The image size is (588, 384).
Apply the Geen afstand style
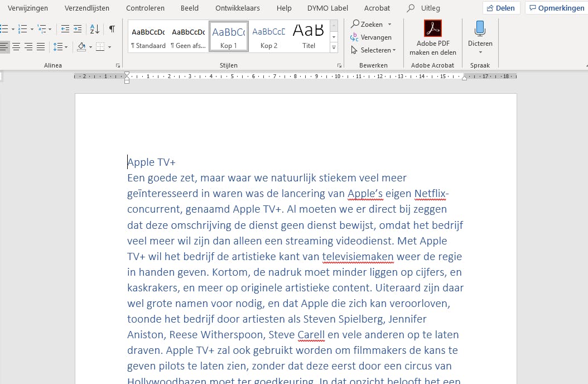pos(188,37)
